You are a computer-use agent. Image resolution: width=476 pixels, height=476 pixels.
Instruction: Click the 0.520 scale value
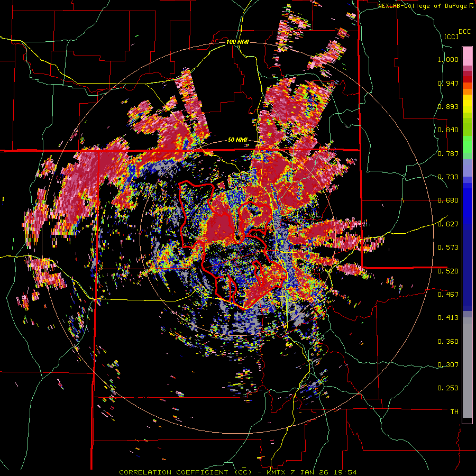coord(448,271)
